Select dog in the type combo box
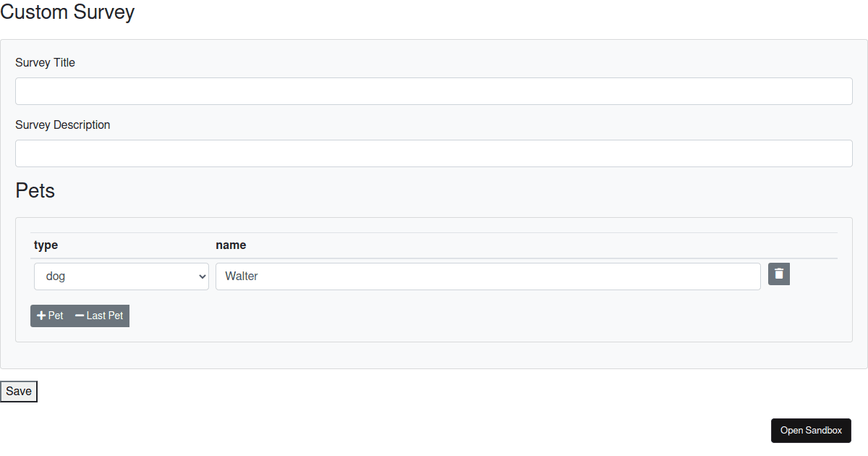Image resolution: width=868 pixels, height=456 pixels. point(121,276)
